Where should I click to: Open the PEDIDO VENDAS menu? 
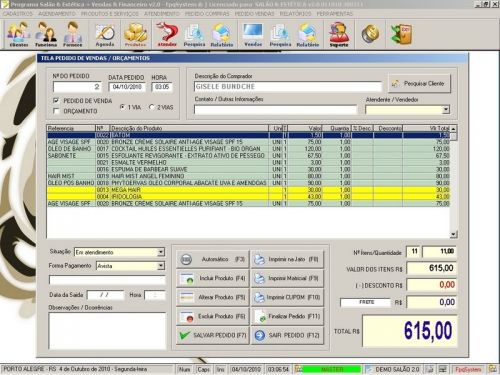point(254,14)
